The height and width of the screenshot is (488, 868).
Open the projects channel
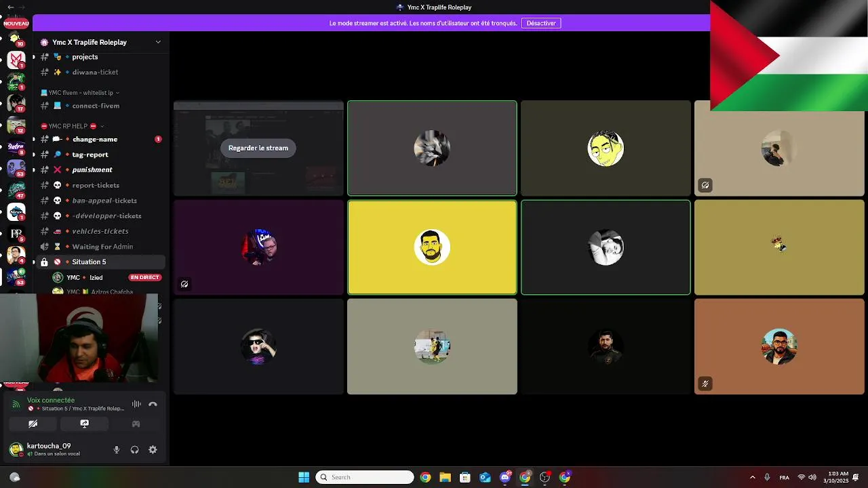tap(100, 57)
